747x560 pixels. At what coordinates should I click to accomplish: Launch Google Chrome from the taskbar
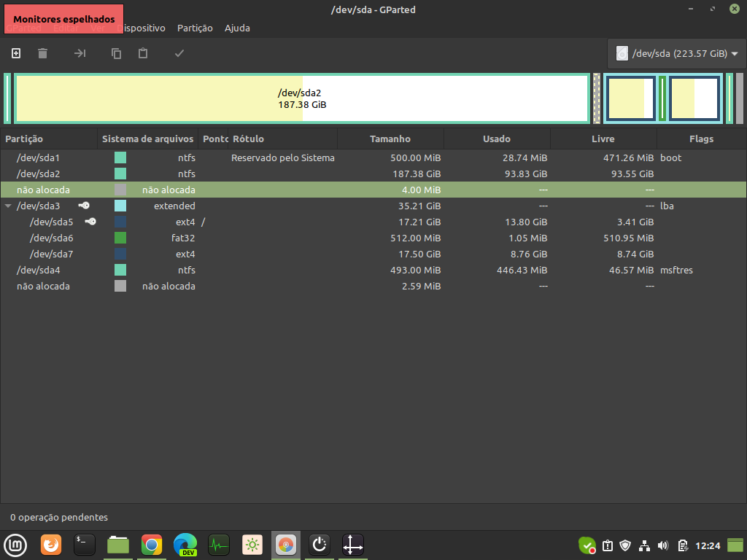(x=152, y=545)
